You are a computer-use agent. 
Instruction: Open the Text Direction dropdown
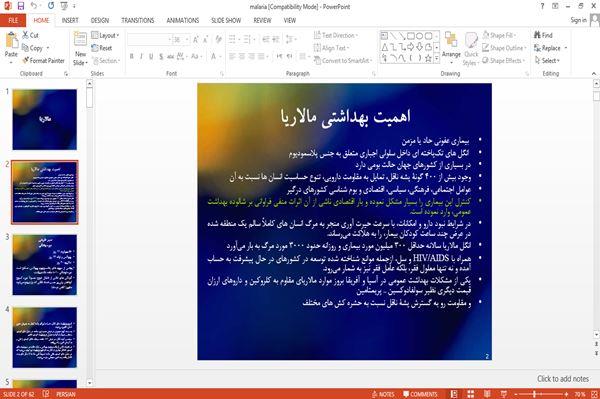click(x=336, y=35)
